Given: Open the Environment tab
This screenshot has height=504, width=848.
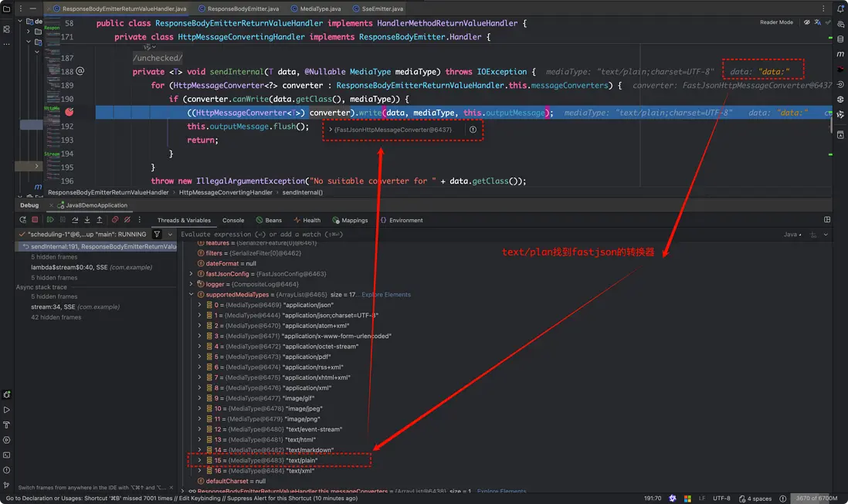Looking at the screenshot, I should click(x=402, y=221).
